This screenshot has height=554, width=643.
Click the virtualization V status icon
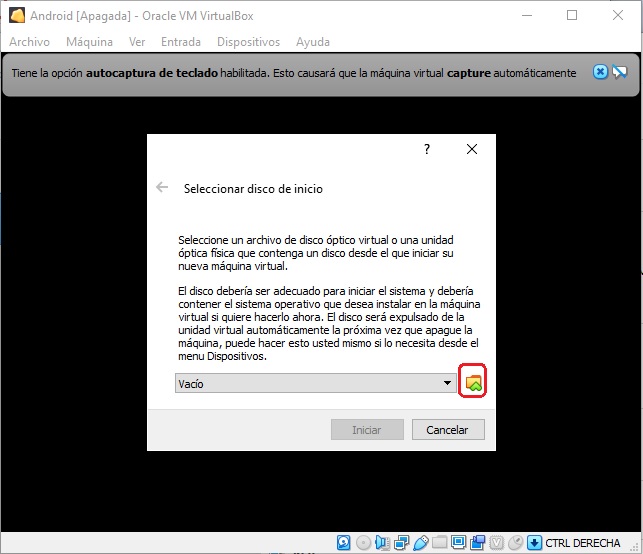(x=496, y=543)
